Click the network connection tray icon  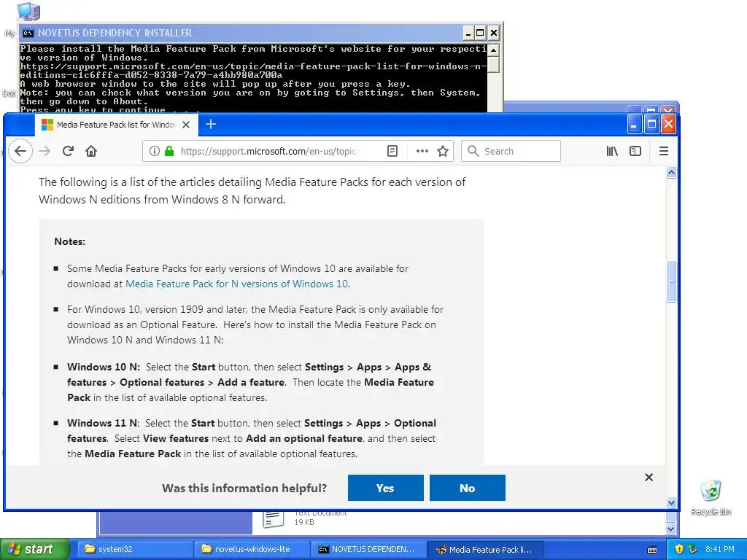(693, 549)
